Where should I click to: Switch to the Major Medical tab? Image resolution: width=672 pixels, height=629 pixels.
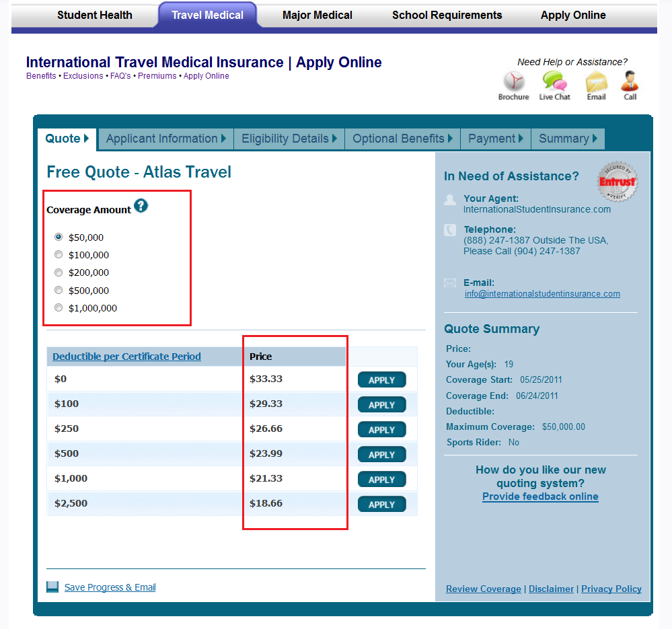317,14
